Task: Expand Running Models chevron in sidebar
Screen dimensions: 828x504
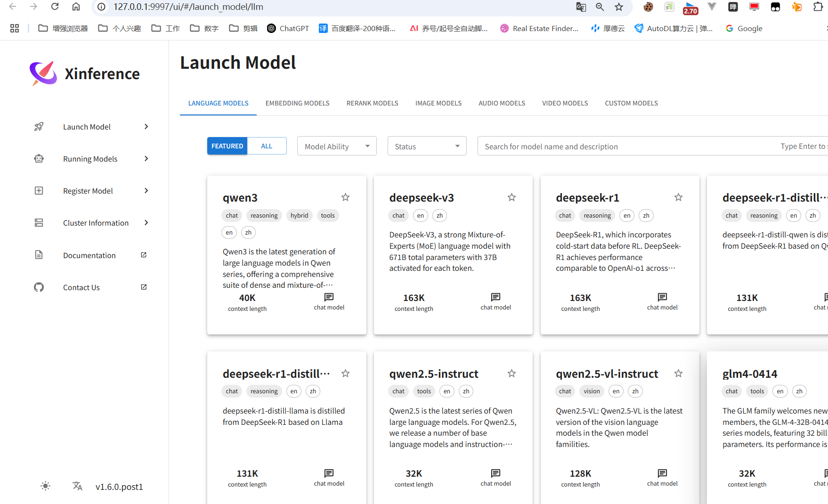Action: tap(146, 158)
